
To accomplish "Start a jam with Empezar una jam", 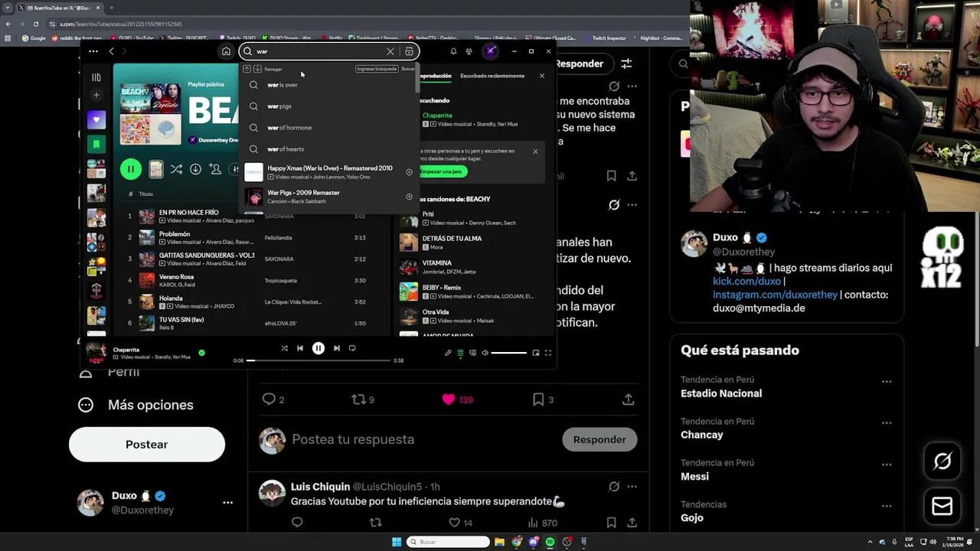I will click(x=443, y=171).
